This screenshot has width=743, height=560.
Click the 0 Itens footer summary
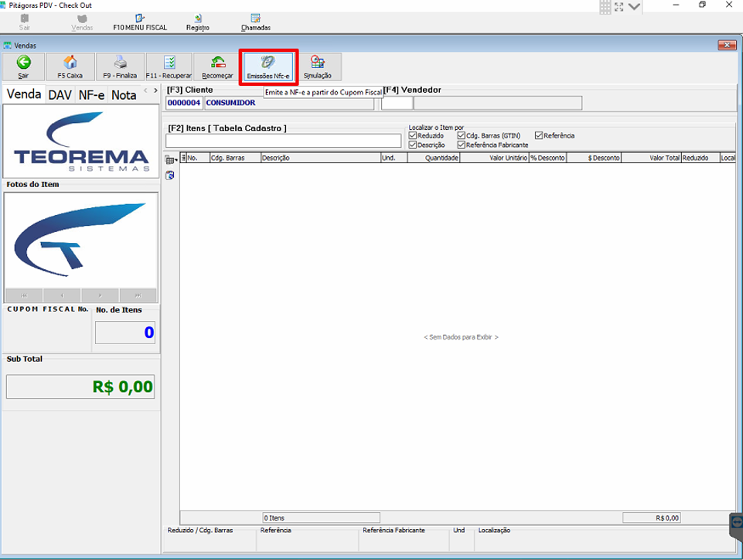322,517
